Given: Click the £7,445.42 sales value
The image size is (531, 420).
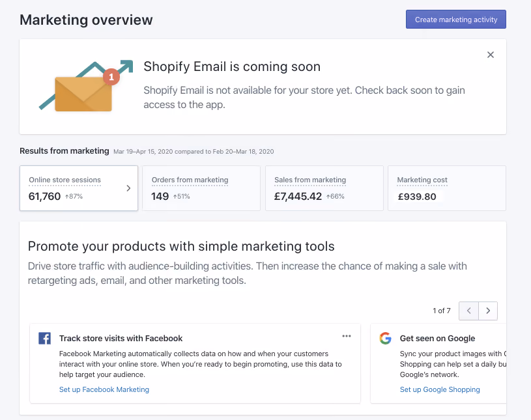Looking at the screenshot, I should click(298, 196).
